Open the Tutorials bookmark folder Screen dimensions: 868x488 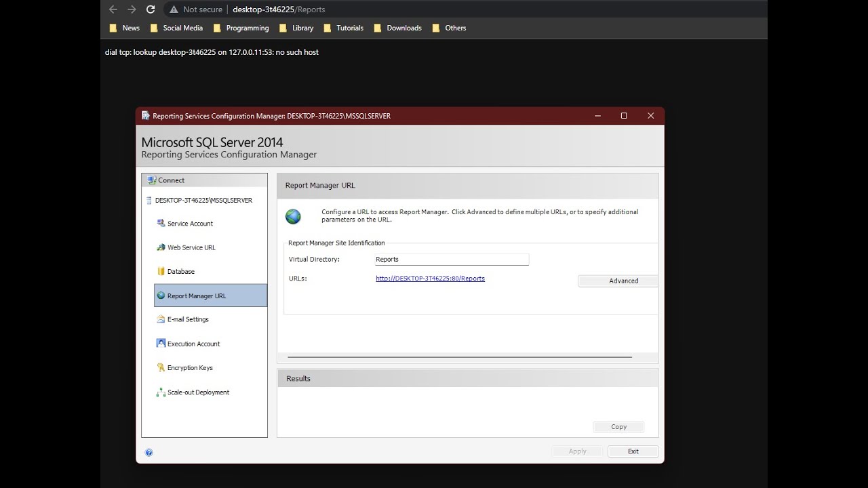click(343, 28)
